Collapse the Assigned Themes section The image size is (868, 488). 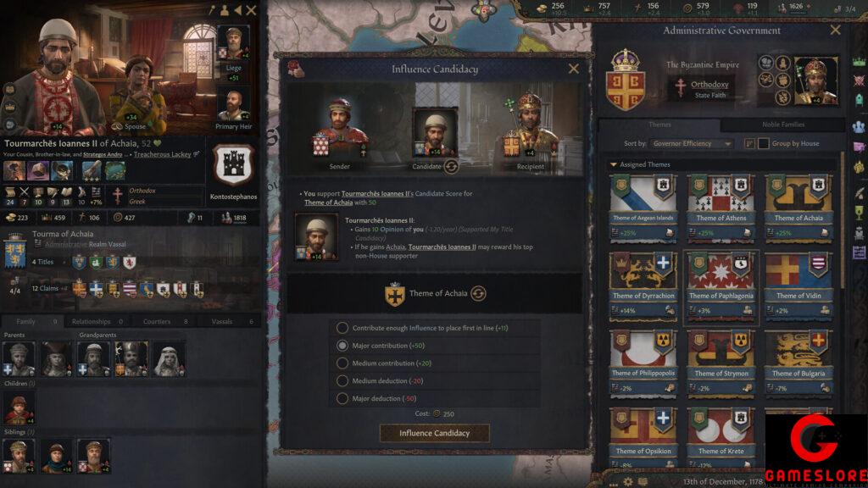(x=614, y=164)
